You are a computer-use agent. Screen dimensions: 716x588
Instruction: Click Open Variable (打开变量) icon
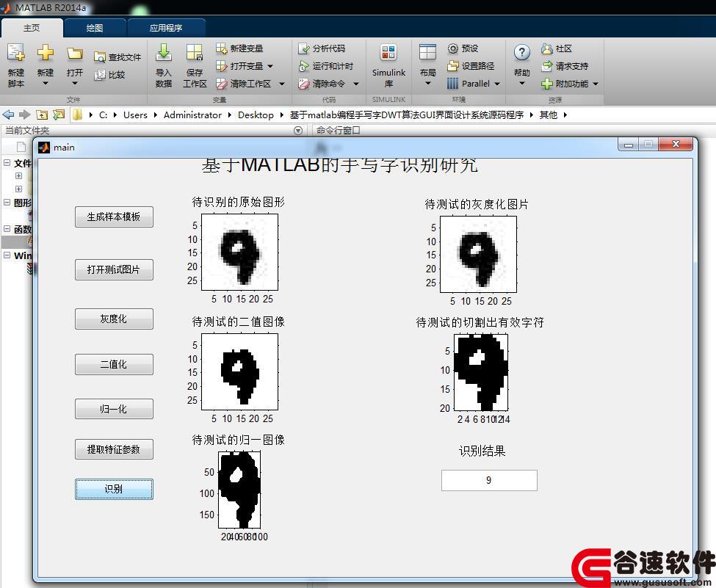[222, 66]
